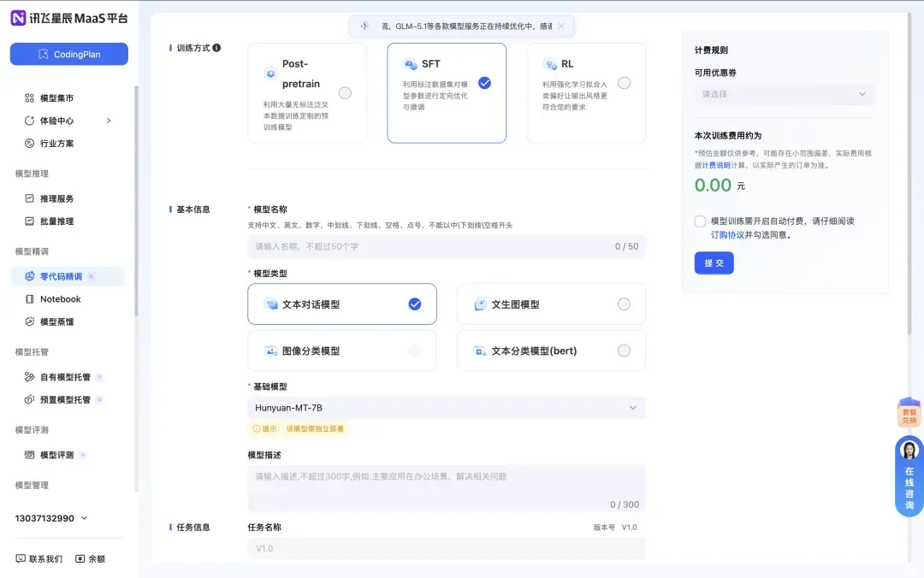This screenshot has width=924, height=578.
Task: Open the 可用优惠券 coupon dropdown
Action: (785, 94)
